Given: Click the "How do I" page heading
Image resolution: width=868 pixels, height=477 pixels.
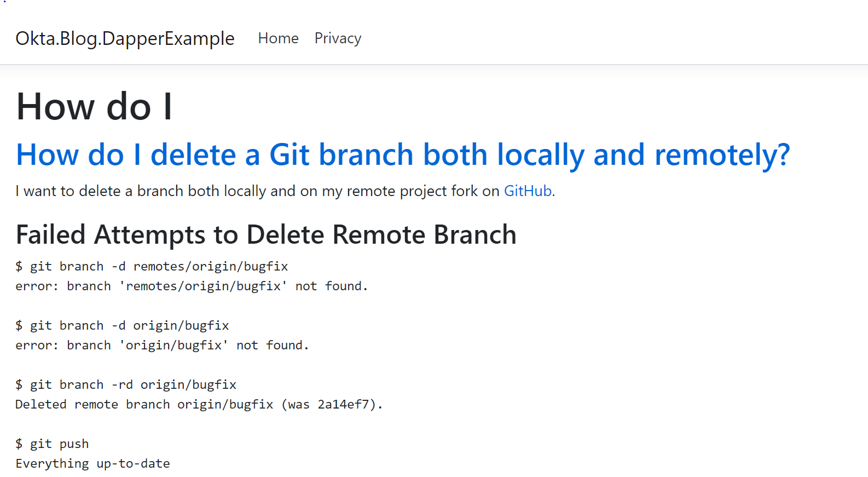Looking at the screenshot, I should pos(94,106).
